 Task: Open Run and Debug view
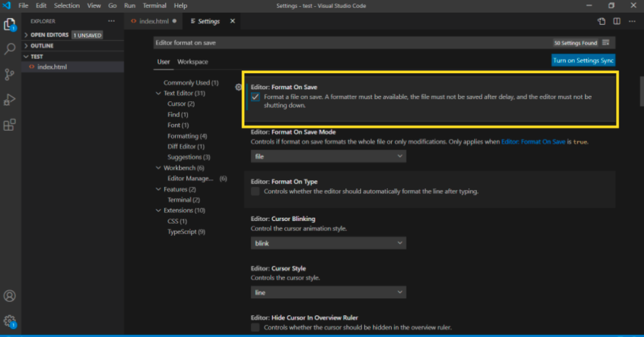[9, 100]
